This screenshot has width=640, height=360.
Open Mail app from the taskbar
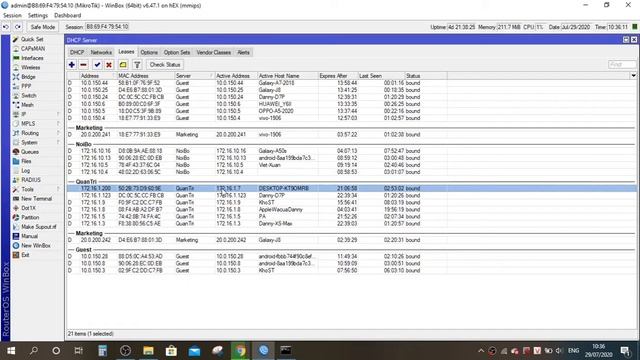[194, 351]
